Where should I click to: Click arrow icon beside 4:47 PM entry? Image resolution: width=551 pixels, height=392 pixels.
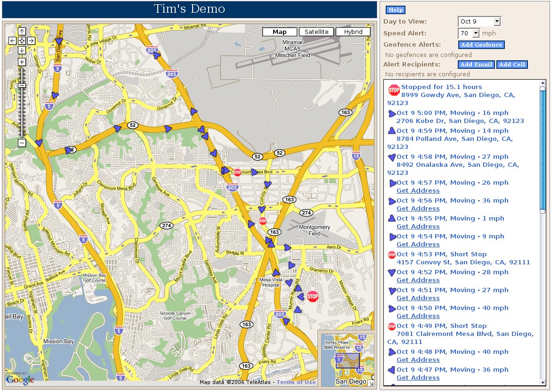tap(392, 370)
